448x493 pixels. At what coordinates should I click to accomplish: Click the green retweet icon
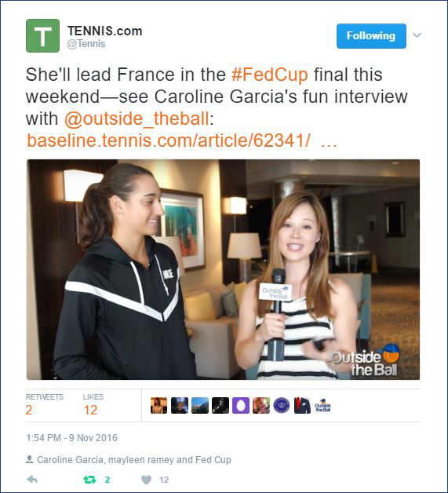[90, 480]
